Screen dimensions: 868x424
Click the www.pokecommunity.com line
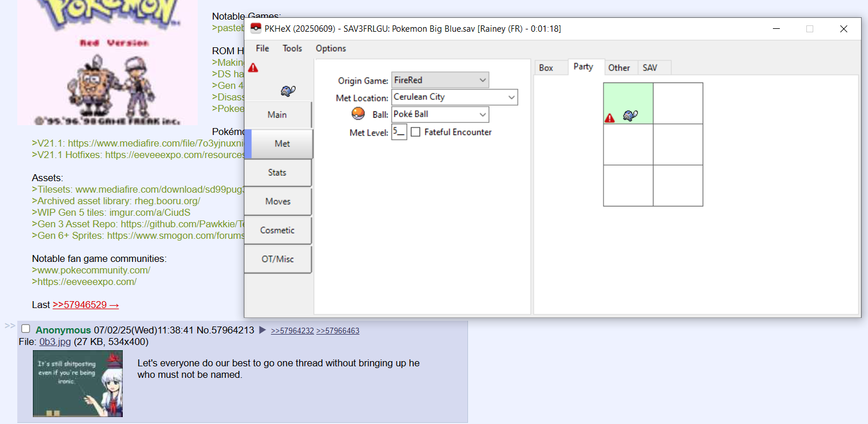91,270
